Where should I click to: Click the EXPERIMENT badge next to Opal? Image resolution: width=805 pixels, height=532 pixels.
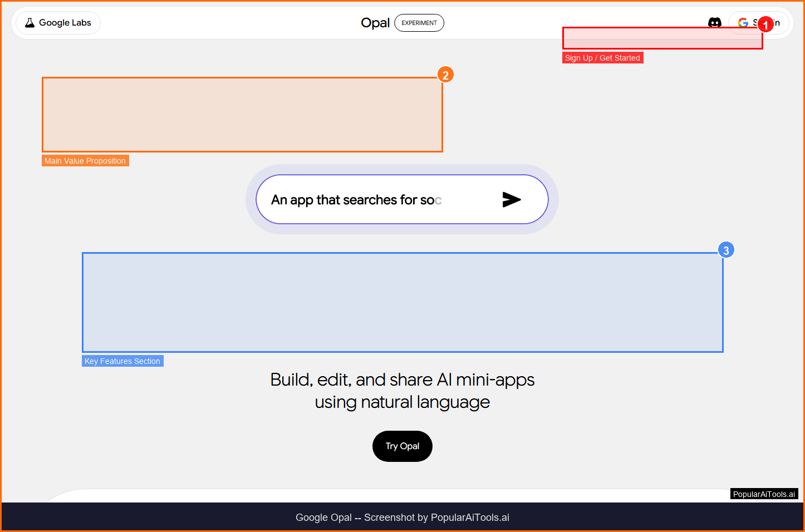419,23
